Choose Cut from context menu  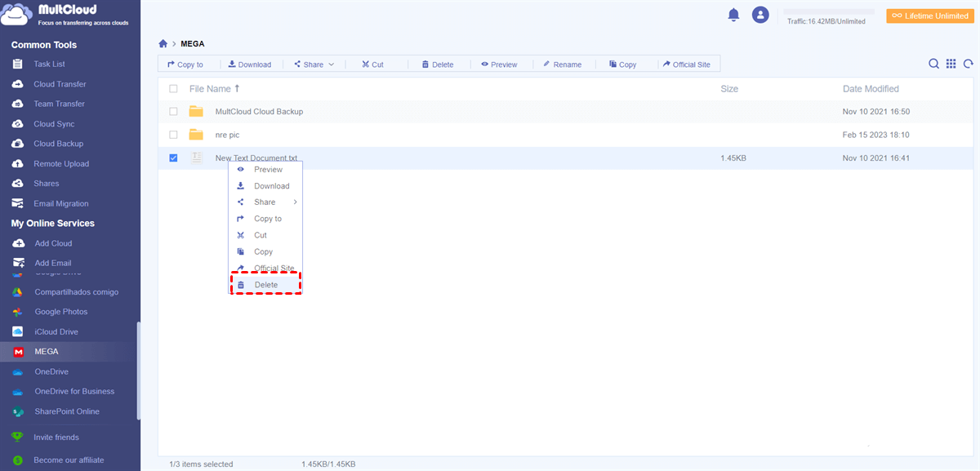(x=266, y=235)
